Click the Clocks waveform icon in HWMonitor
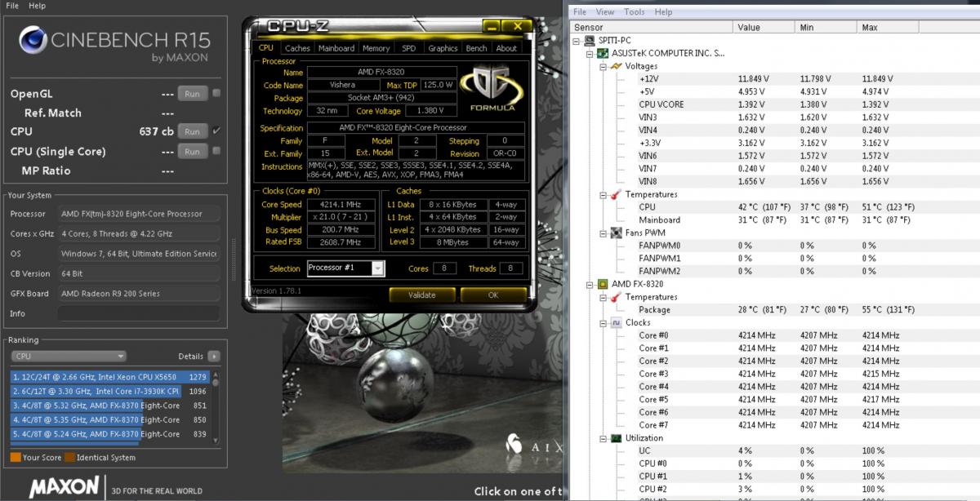The width and height of the screenshot is (980, 501). click(615, 322)
